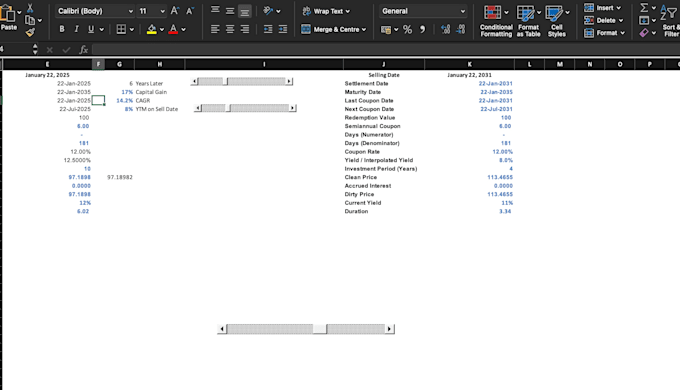Apply yellow fill colour bucket
Image resolution: width=680 pixels, height=390 pixels.
coord(151,29)
